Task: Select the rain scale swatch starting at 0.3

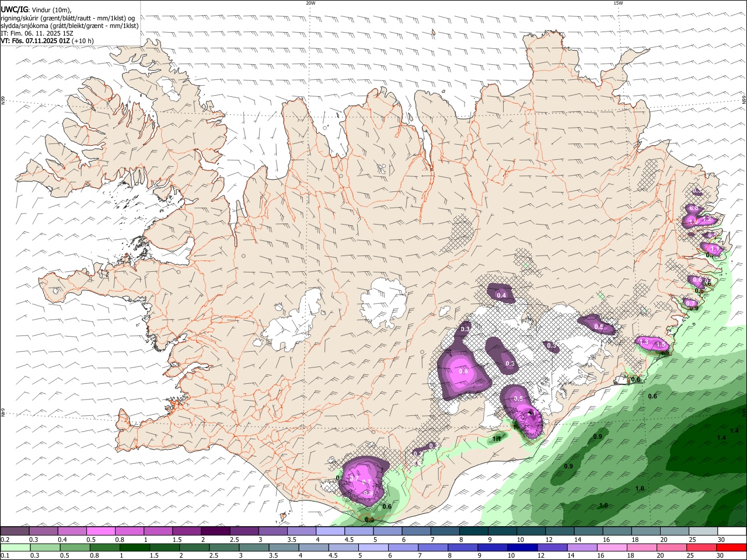Action: tap(45, 548)
